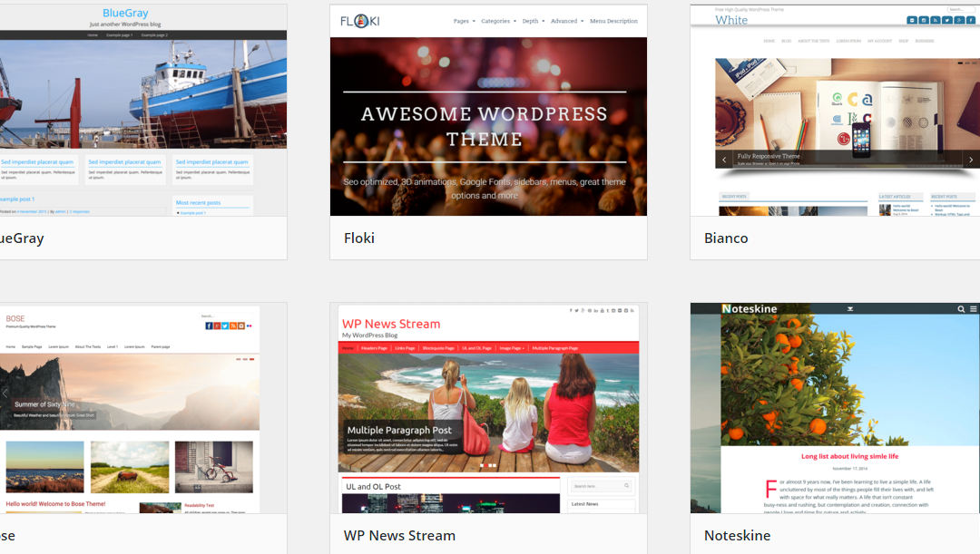Open the Bose theme preview thumbnail
Image resolution: width=980 pixels, height=554 pixels.
(x=143, y=409)
